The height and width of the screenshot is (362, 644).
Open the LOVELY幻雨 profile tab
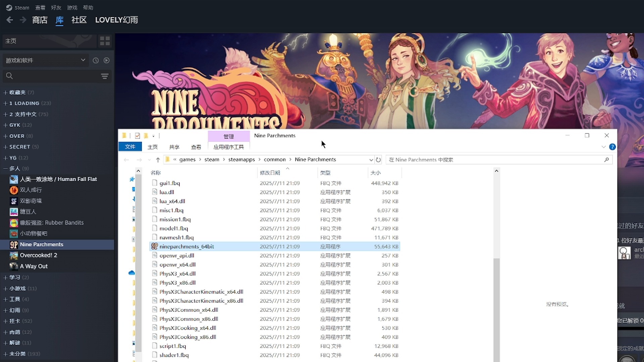coord(116,20)
